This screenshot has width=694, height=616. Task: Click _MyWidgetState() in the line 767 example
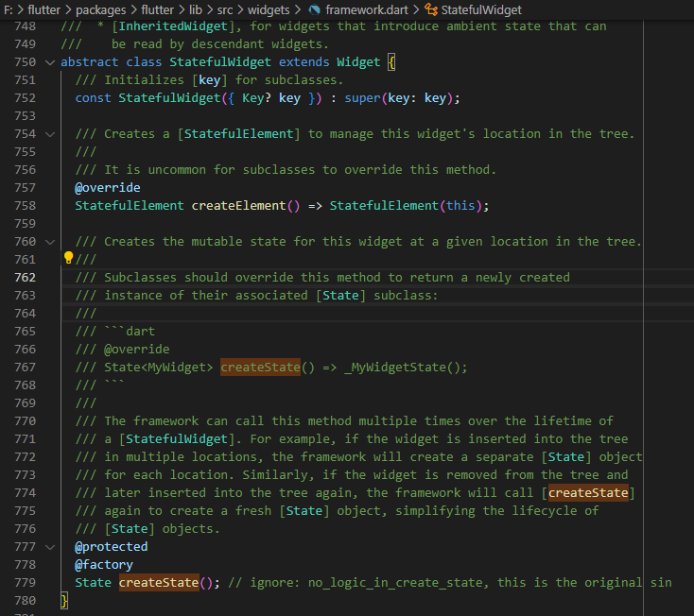tap(403, 368)
